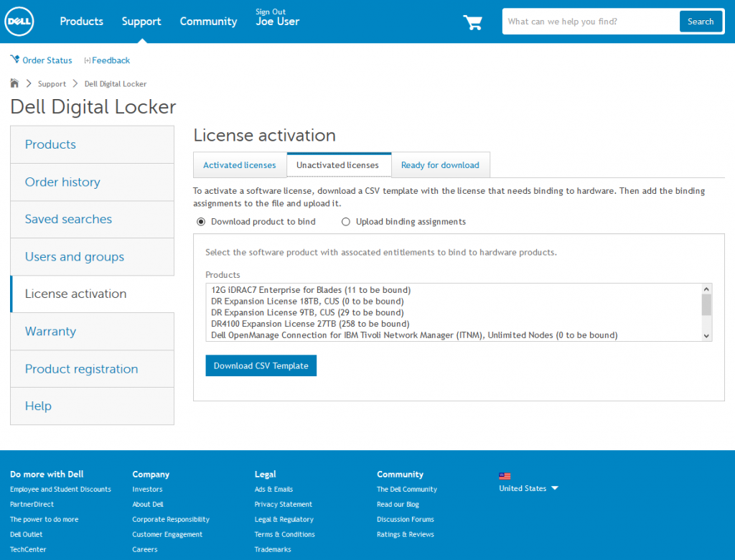Choose Upload binding assignments
This screenshot has height=560, width=735.
(346, 222)
